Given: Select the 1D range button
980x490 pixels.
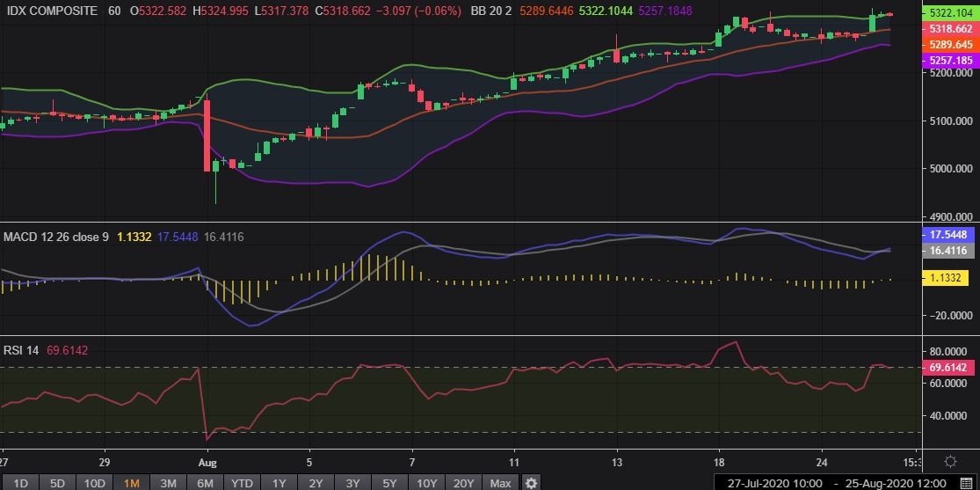Looking at the screenshot, I should tap(20, 483).
